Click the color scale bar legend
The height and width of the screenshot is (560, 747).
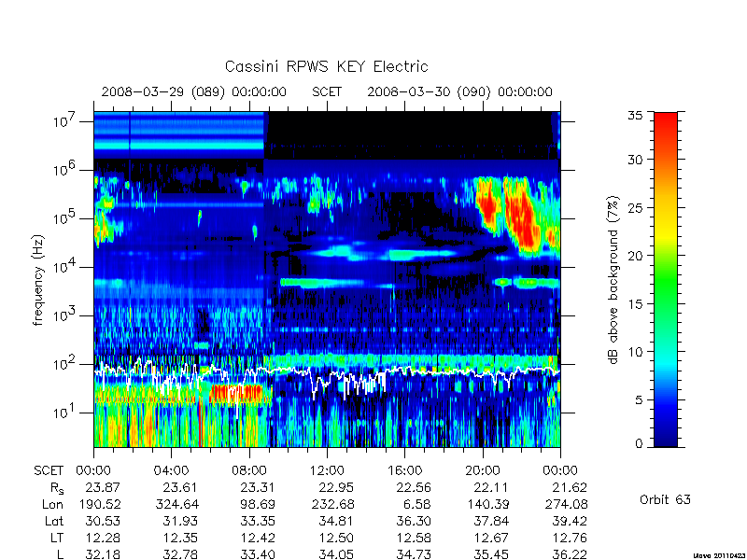point(666,279)
